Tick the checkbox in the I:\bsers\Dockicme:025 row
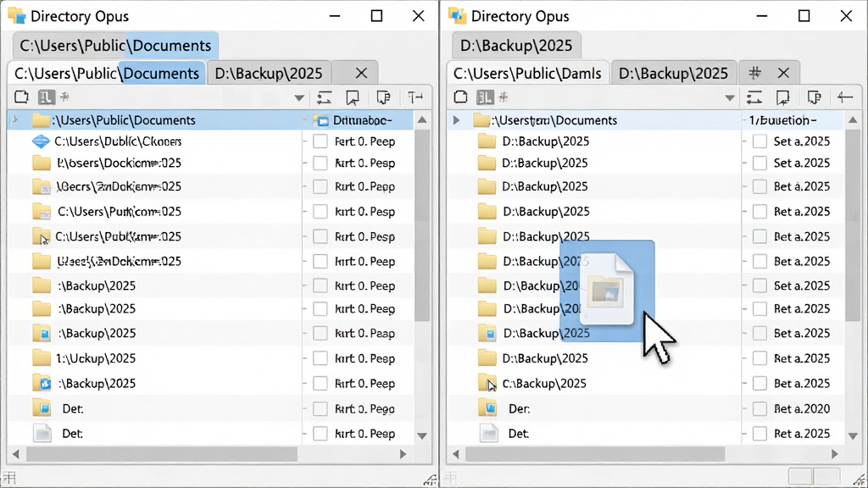The width and height of the screenshot is (868, 488). (320, 164)
